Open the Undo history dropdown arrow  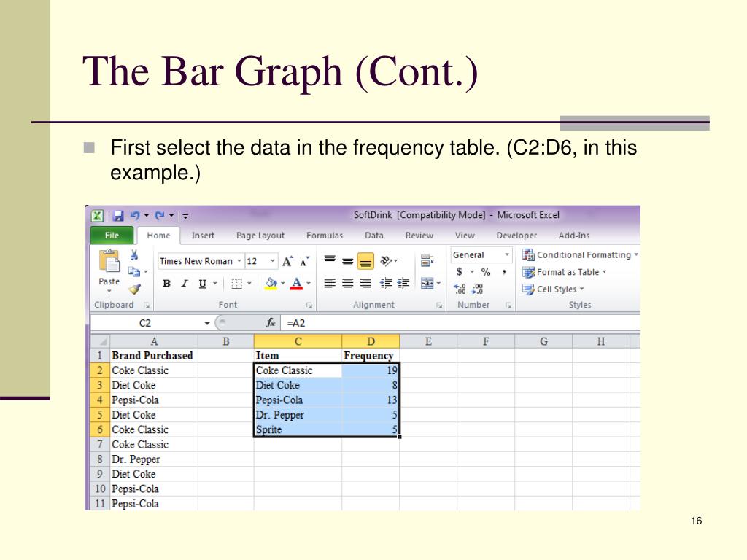[146, 216]
